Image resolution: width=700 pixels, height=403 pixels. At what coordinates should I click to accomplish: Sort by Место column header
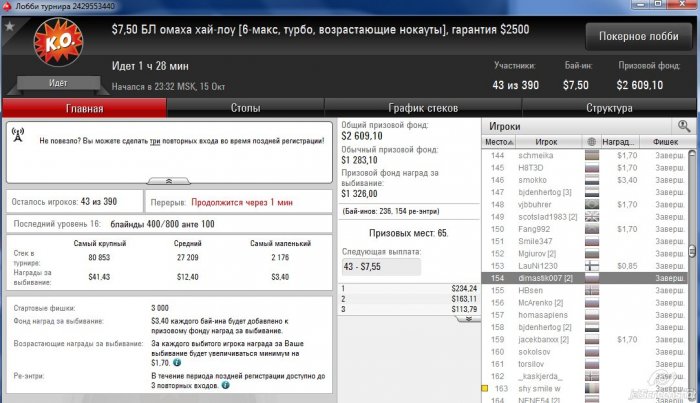(x=499, y=142)
